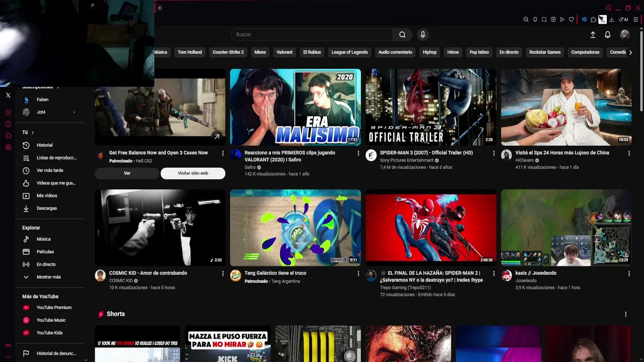The height and width of the screenshot is (362, 644).
Task: Open the player icon in browser sidebar
Action: (x=8, y=113)
